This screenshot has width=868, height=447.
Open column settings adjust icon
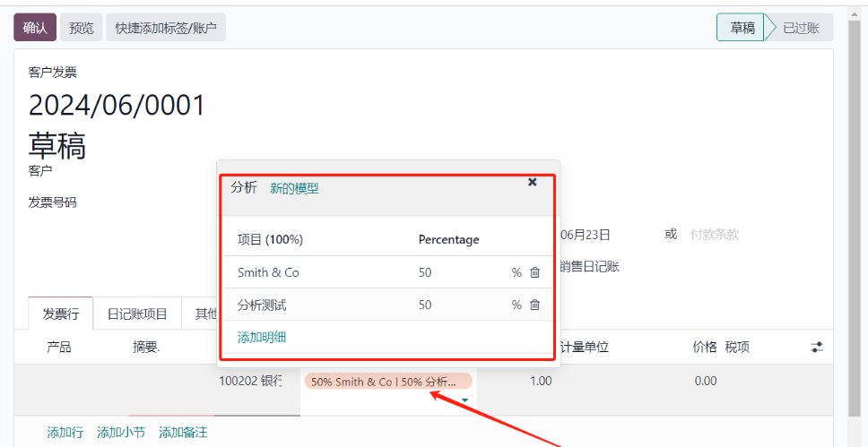(817, 347)
